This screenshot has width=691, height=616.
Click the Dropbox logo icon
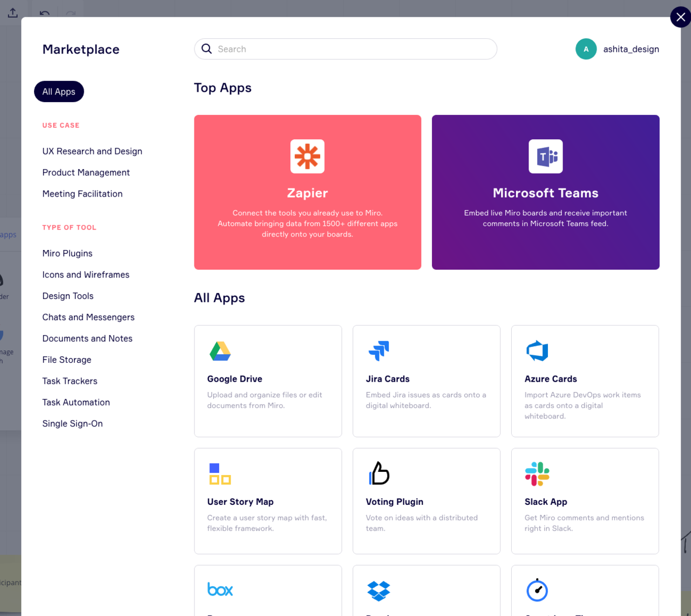378,591
